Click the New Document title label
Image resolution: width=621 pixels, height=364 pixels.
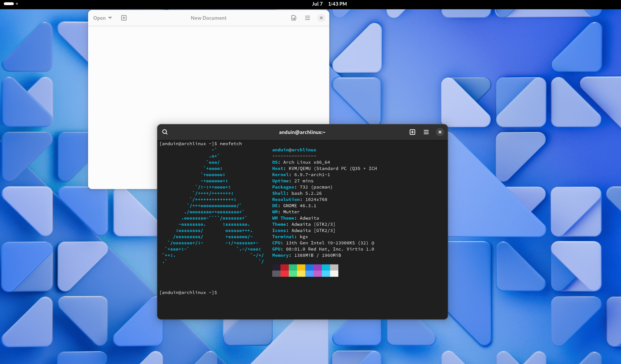(209, 18)
